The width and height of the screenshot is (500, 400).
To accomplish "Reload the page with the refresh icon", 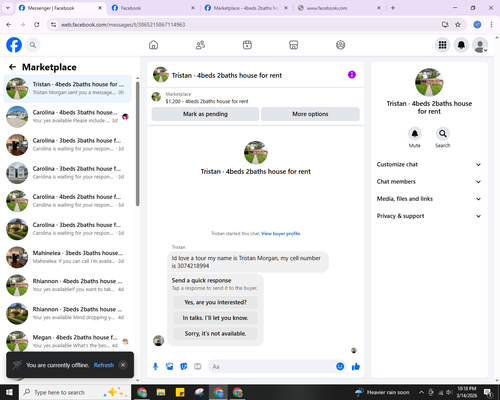I will [x=37, y=25].
